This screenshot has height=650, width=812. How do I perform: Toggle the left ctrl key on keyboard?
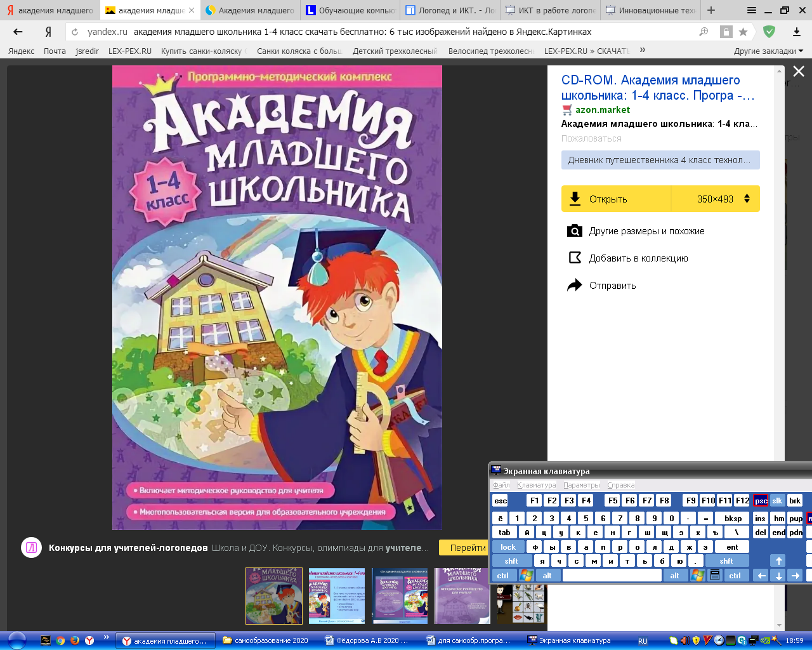pyautogui.click(x=503, y=575)
